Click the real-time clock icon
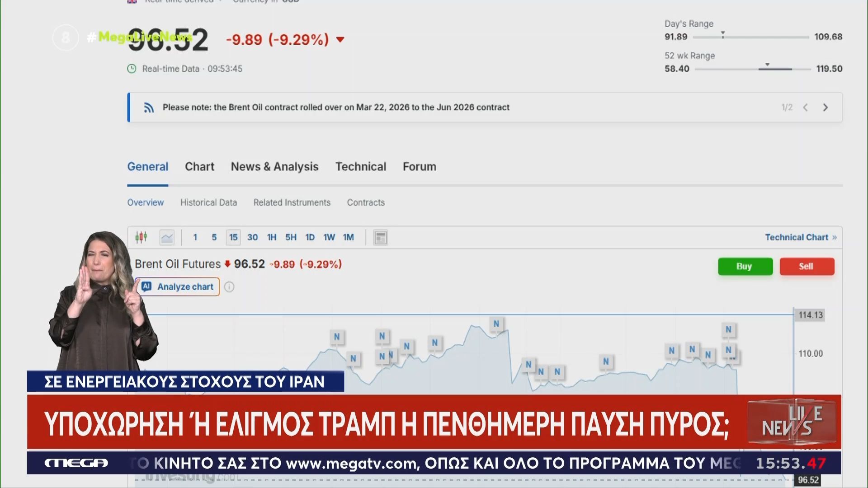The width and height of the screenshot is (868, 488). click(x=132, y=69)
